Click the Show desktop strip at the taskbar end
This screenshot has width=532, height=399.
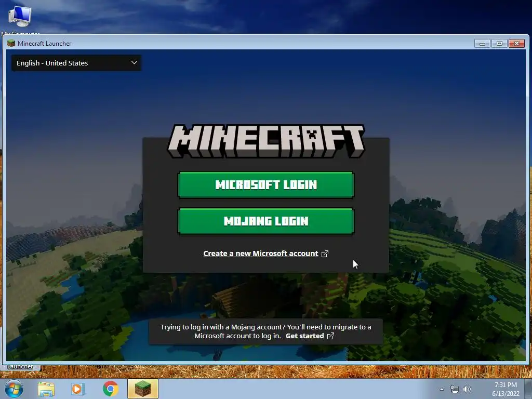(x=528, y=389)
